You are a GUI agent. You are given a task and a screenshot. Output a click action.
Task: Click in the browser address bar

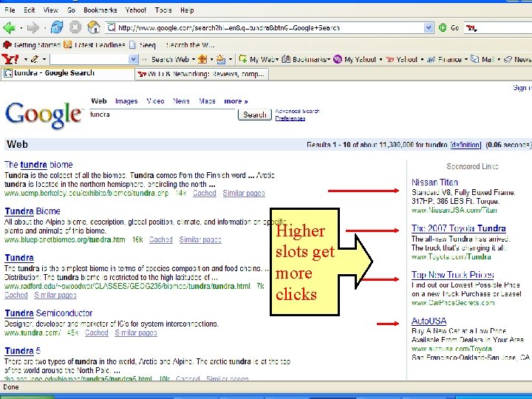click(264, 28)
